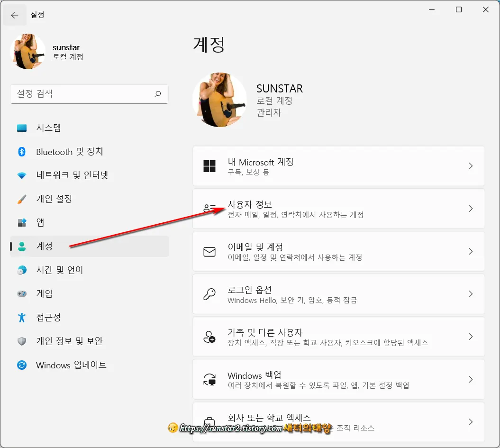Click the key icon for 로그인 옵션

[209, 294]
